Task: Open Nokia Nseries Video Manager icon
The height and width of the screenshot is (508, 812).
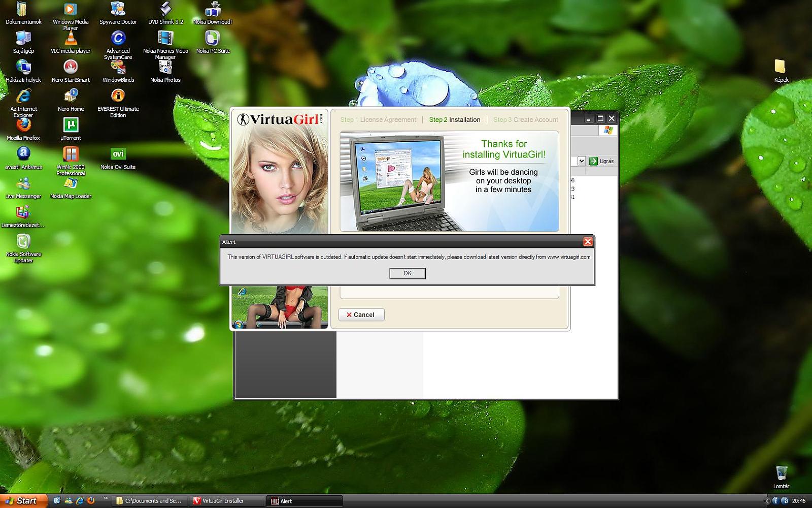Action: (165, 45)
